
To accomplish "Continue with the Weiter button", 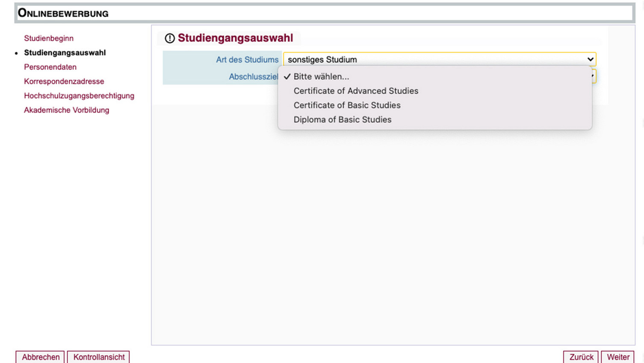I will coord(618,357).
